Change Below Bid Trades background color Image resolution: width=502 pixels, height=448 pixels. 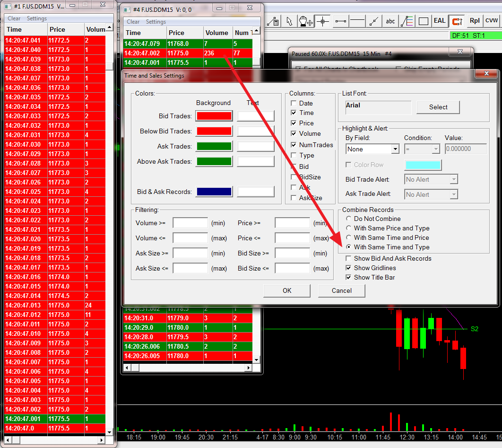214,131
